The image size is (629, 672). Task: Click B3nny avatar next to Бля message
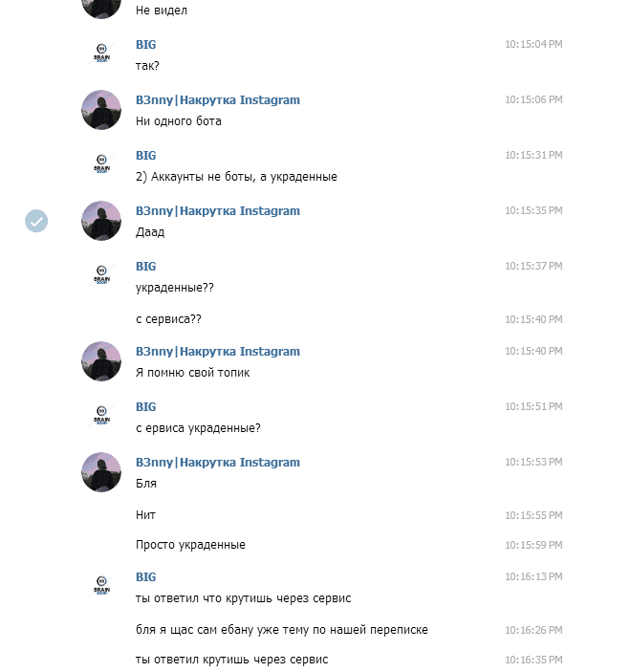pyautogui.click(x=101, y=472)
